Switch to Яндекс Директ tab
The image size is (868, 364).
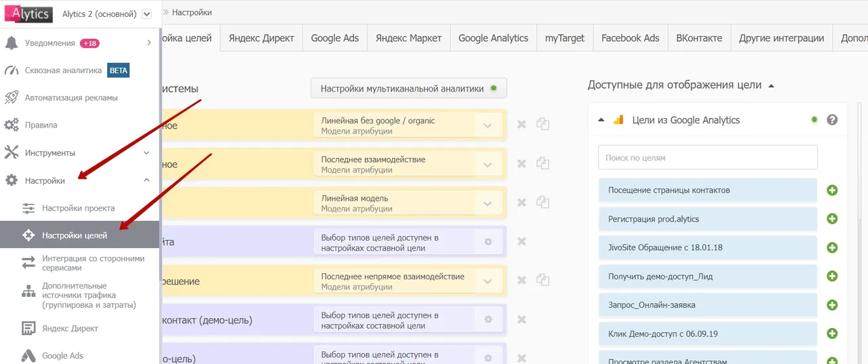pyautogui.click(x=261, y=38)
